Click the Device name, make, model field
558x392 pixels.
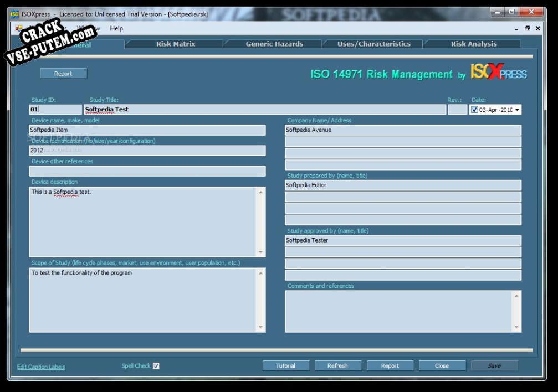147,130
